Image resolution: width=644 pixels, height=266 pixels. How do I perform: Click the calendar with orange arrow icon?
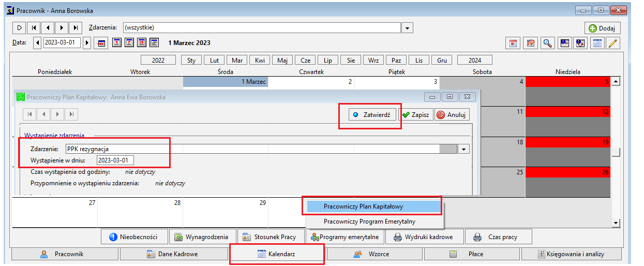[530, 43]
